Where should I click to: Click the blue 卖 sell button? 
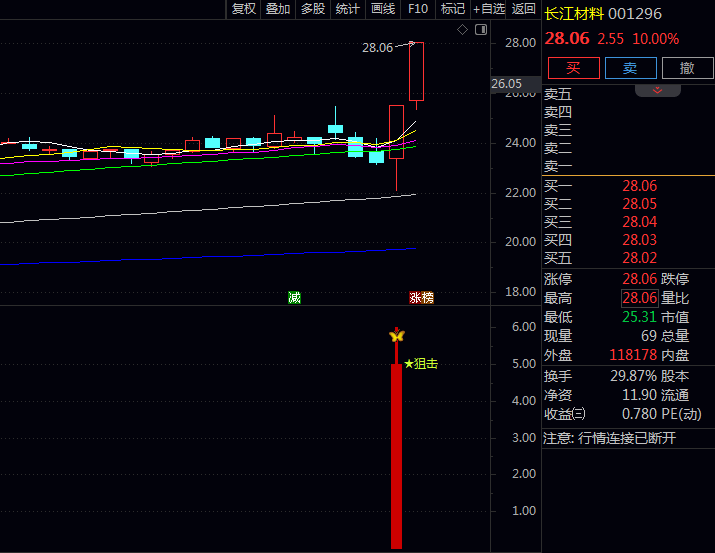[x=631, y=68]
